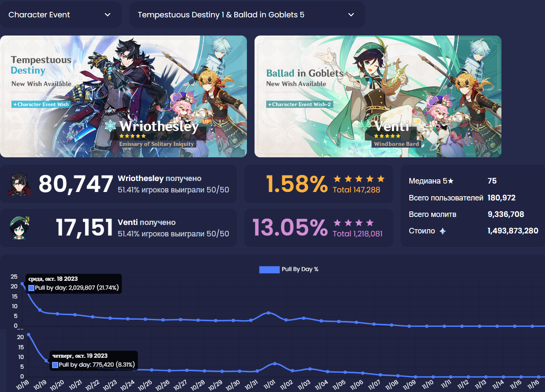Click the Медиана 5★ label
This screenshot has height=392, width=545.
click(x=431, y=181)
